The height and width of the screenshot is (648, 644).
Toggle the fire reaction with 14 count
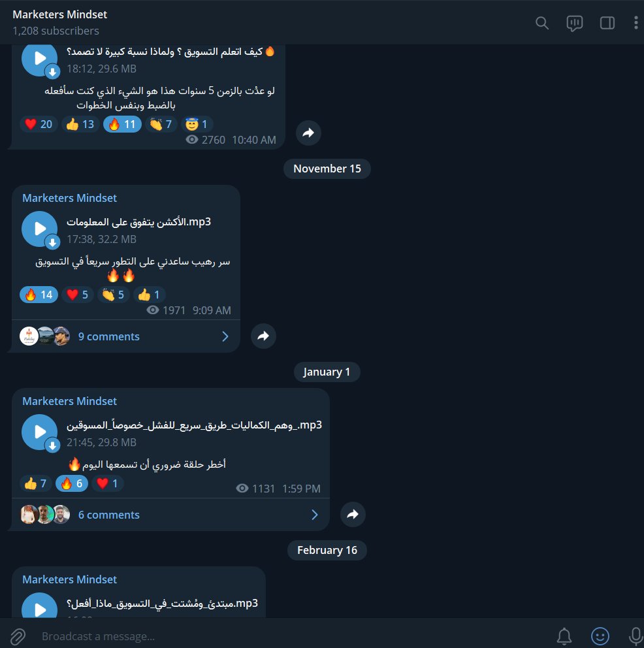tap(39, 295)
